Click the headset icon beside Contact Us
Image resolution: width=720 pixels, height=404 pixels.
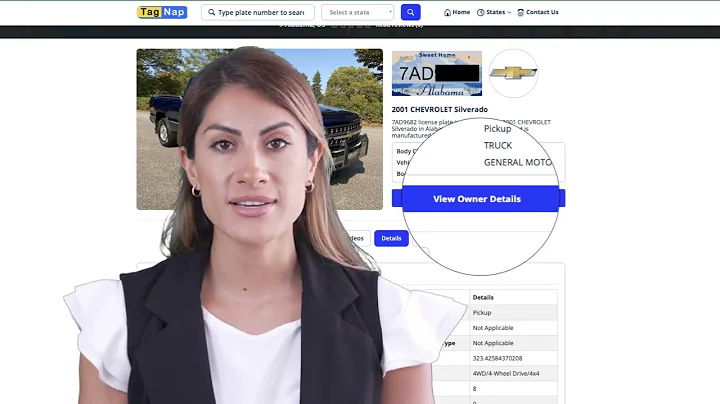click(x=520, y=12)
